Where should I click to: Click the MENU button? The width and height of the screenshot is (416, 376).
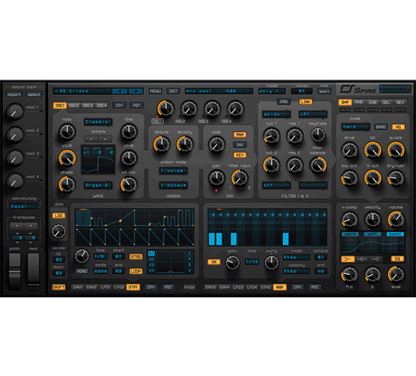(155, 91)
